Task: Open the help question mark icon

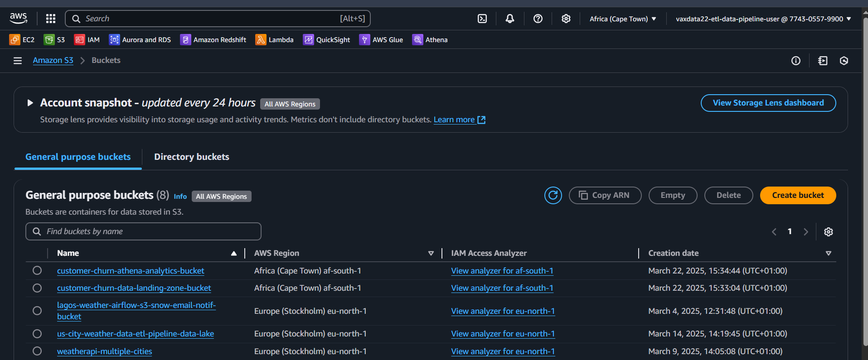Action: 538,19
